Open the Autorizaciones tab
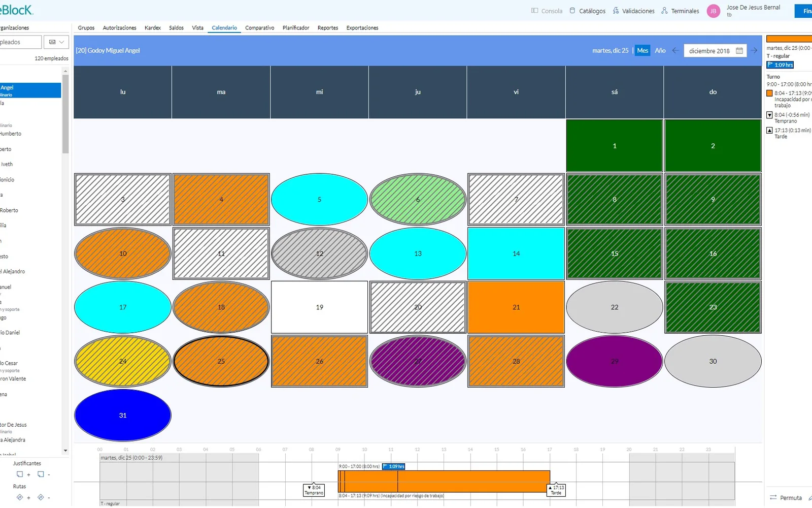Viewport: 812px width, 508px height. coord(120,28)
